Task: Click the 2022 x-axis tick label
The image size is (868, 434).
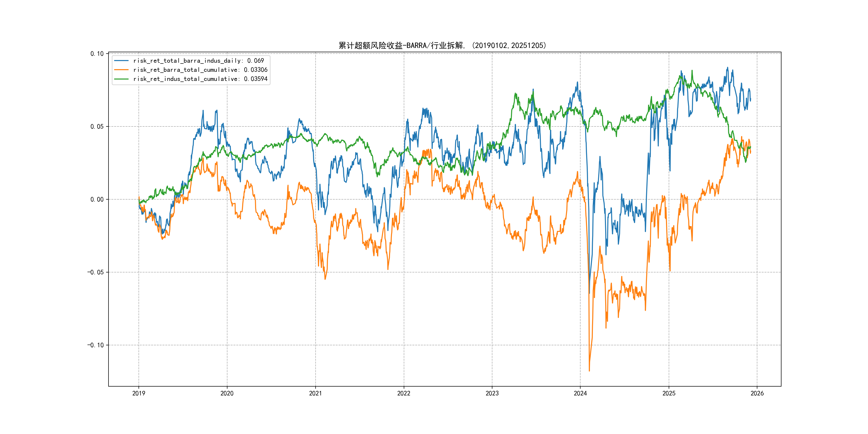Action: coord(404,393)
